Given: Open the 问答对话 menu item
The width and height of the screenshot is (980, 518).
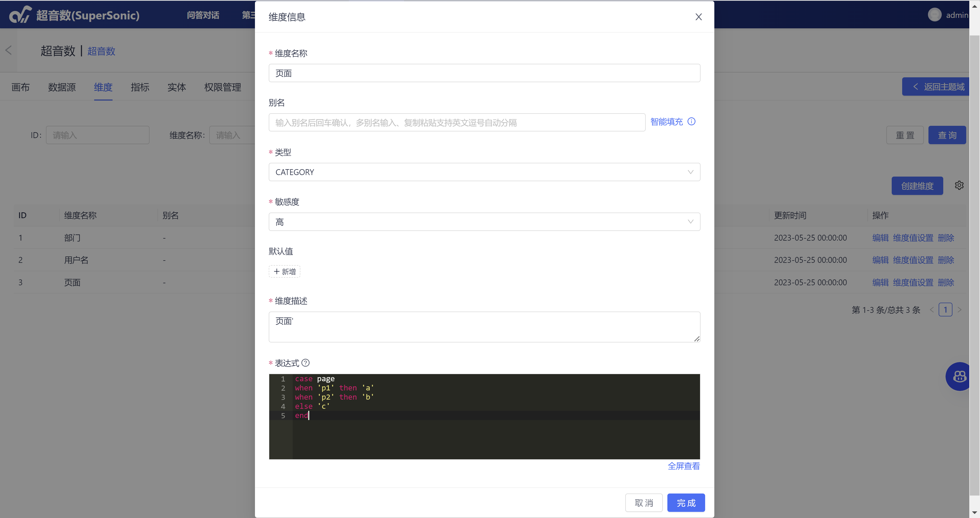Looking at the screenshot, I should 203,15.
